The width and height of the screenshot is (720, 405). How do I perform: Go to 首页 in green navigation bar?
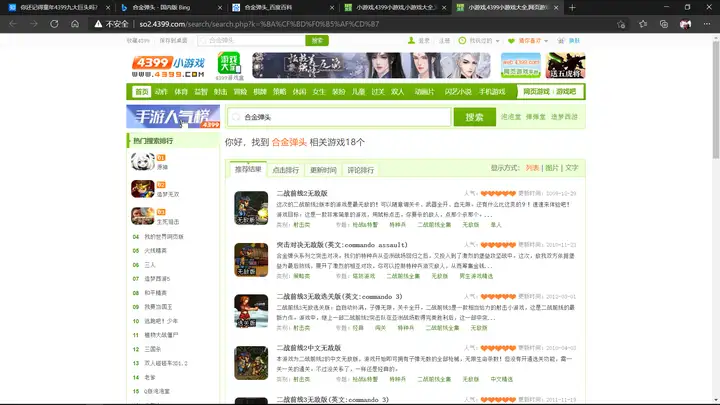click(x=141, y=92)
